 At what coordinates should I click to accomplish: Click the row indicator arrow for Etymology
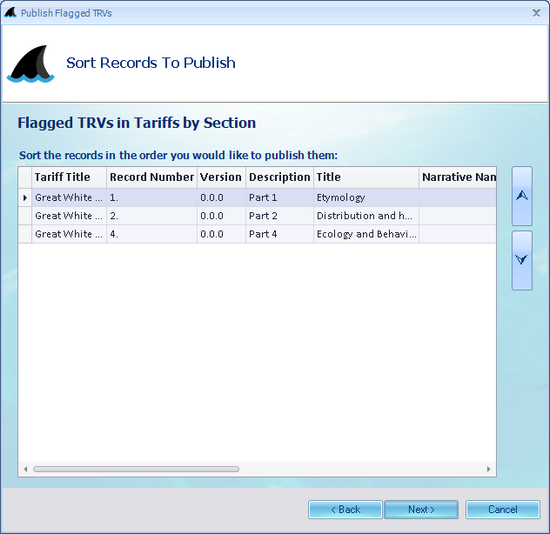click(x=25, y=198)
